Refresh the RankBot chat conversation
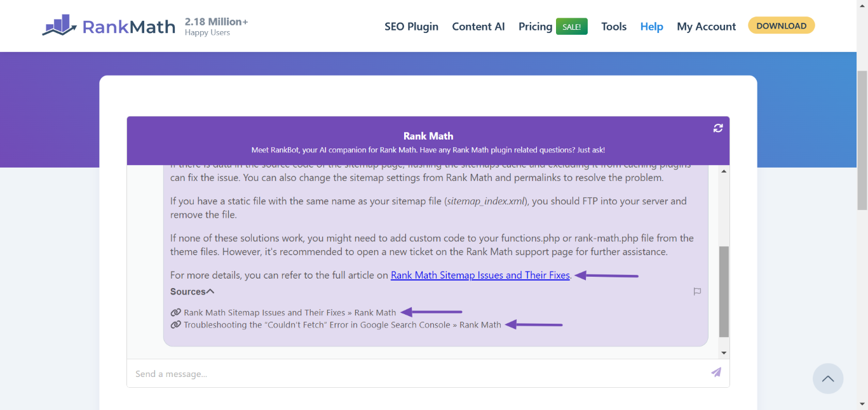Viewport: 868px width, 410px height. click(718, 128)
